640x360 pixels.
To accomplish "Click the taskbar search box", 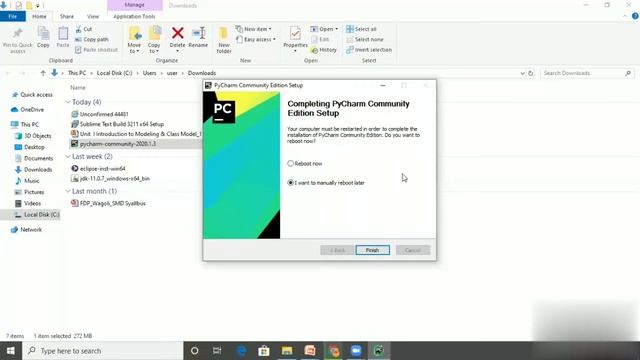I will click(x=102, y=351).
